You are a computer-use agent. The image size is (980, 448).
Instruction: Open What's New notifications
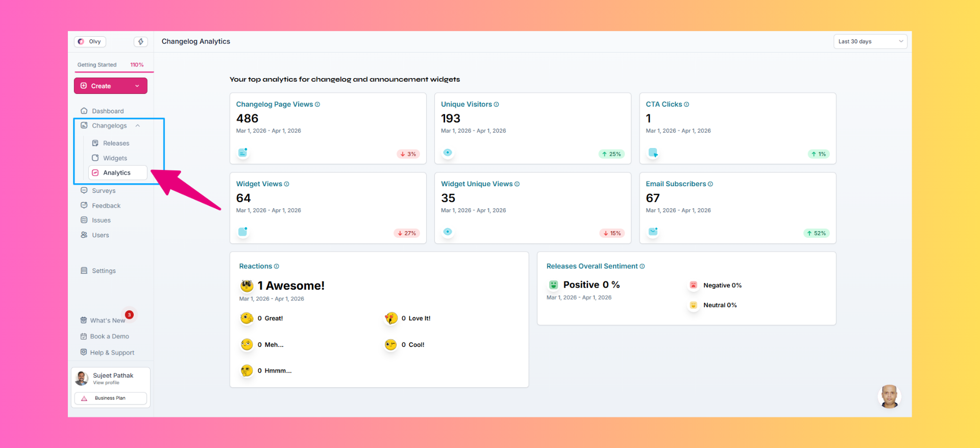pyautogui.click(x=107, y=320)
